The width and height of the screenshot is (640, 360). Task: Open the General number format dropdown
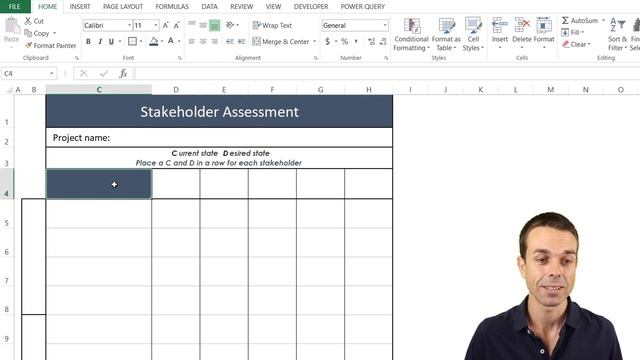(x=384, y=25)
